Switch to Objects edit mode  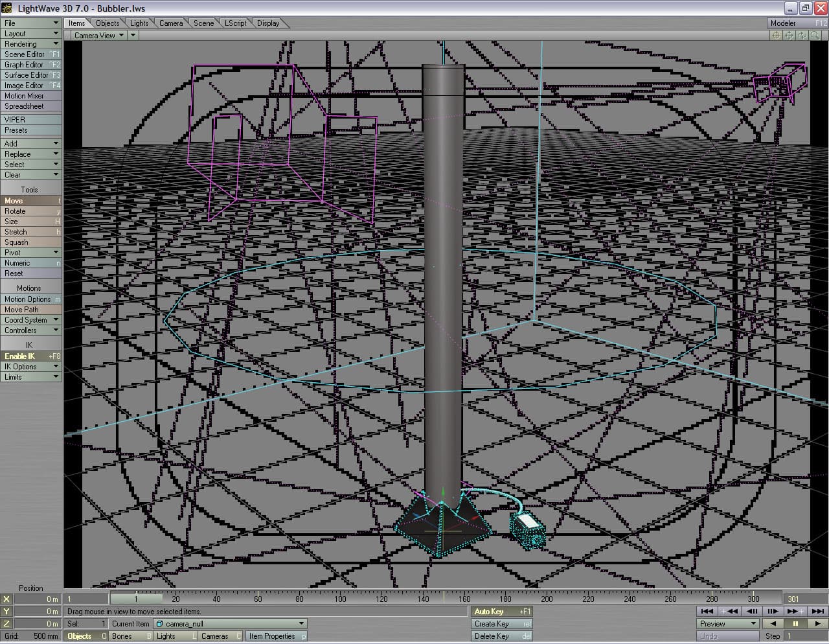pyautogui.click(x=87, y=636)
